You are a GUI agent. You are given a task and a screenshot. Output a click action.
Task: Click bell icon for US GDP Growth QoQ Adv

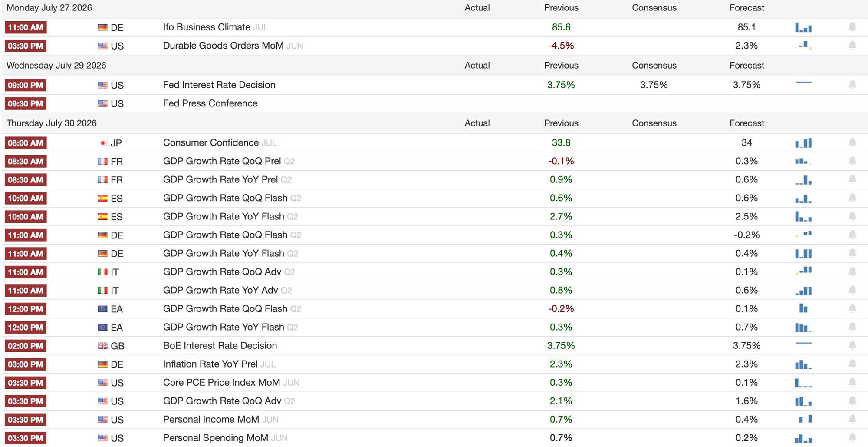coord(852,401)
